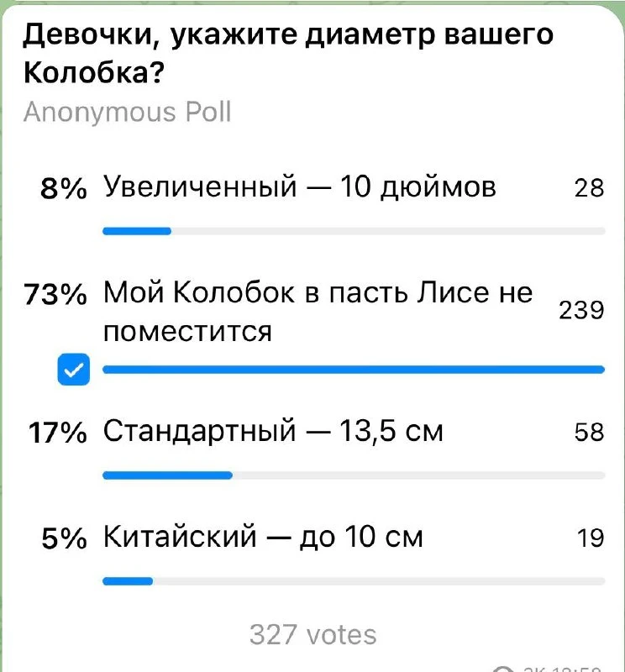The height and width of the screenshot is (672, 625).
Task: Click the 28 vote count
Action: (x=590, y=187)
